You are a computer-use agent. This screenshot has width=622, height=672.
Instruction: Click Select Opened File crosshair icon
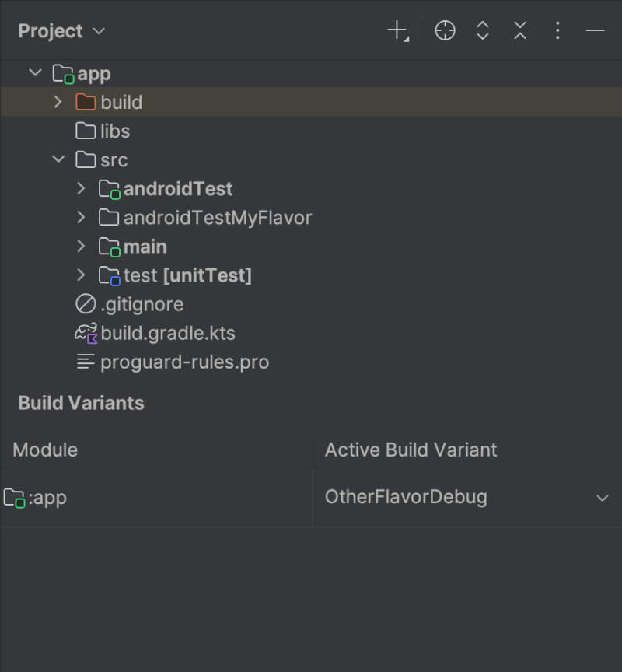click(x=445, y=31)
